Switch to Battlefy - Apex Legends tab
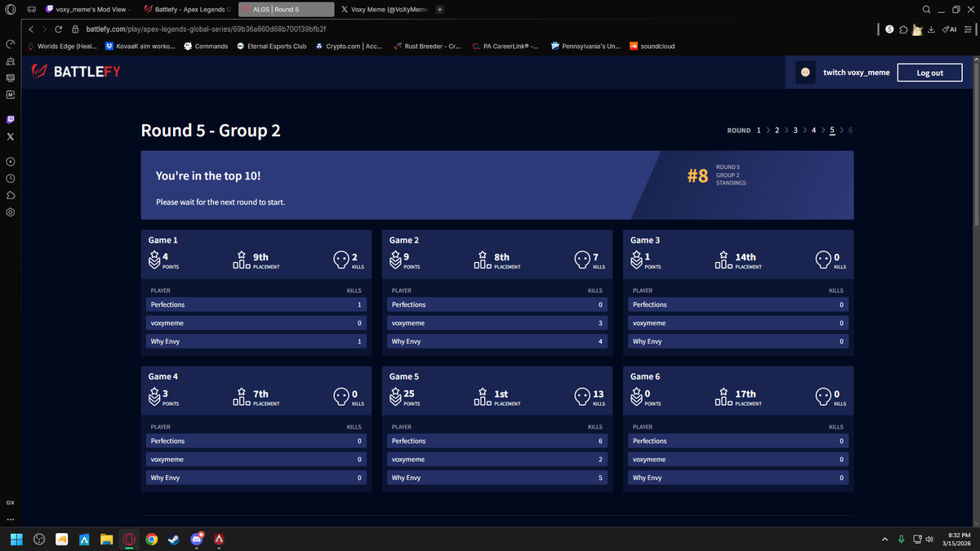Viewport: 980px width, 551px height. click(187, 9)
